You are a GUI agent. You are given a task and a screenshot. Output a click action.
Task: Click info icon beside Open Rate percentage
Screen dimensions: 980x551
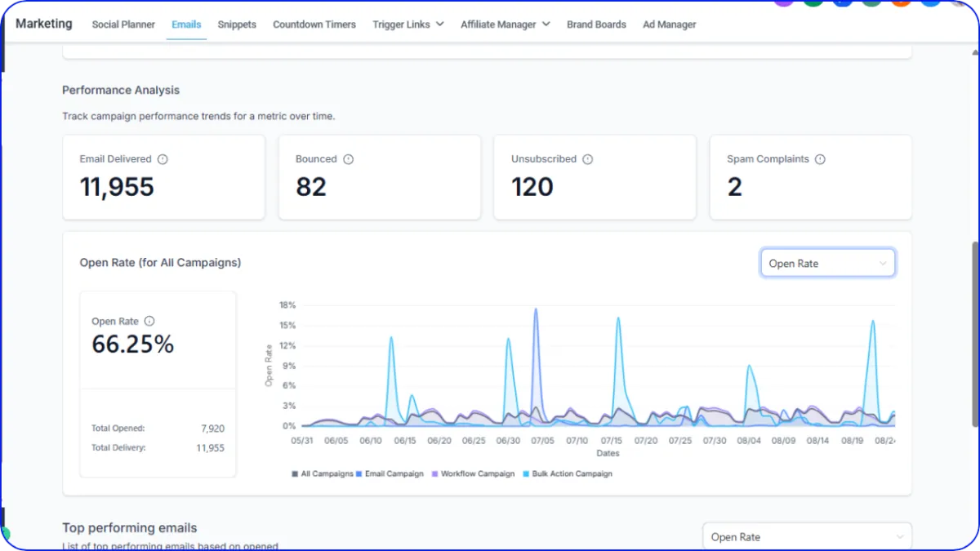coord(149,322)
